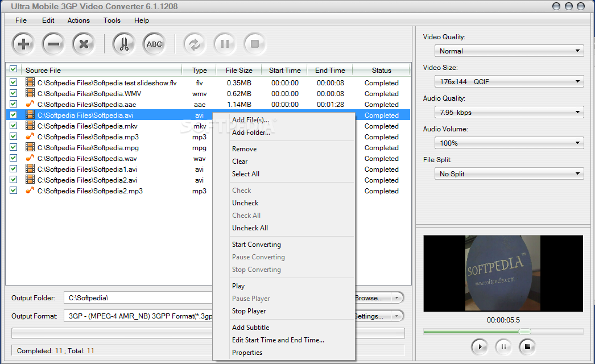Viewport: 595px width, 364px height.
Task: Open the Audio Quality dropdown
Action: point(509,112)
